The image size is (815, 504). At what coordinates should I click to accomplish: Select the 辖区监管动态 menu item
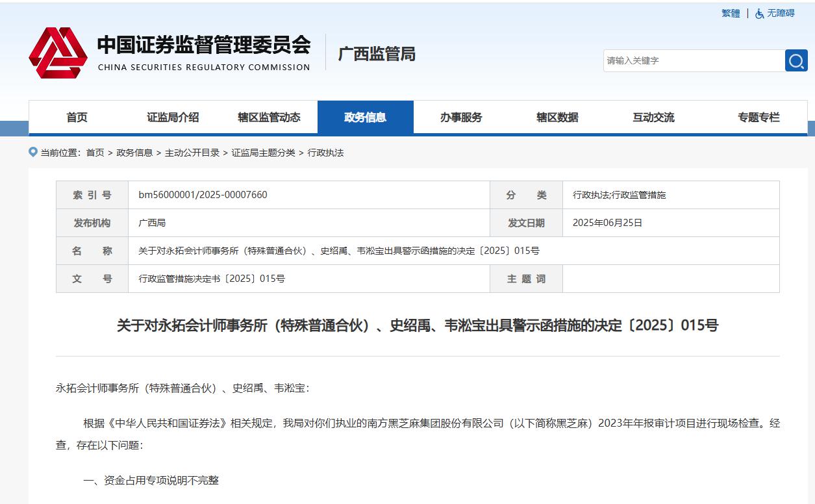tap(269, 118)
